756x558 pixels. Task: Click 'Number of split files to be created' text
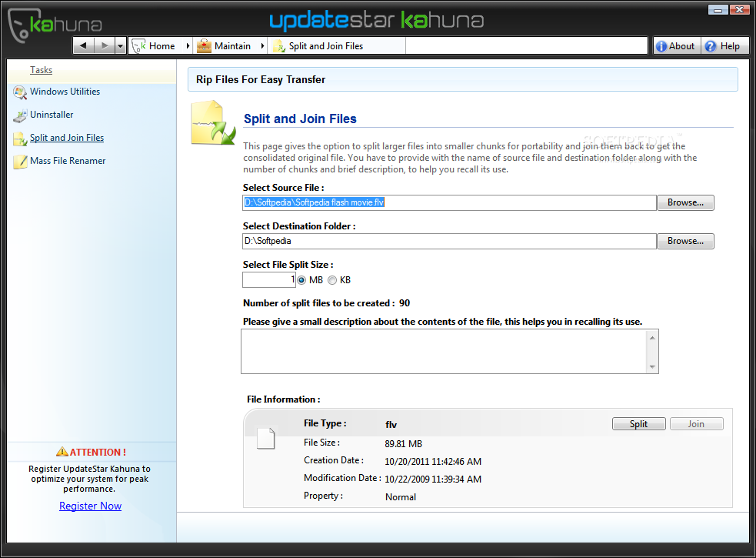point(318,303)
